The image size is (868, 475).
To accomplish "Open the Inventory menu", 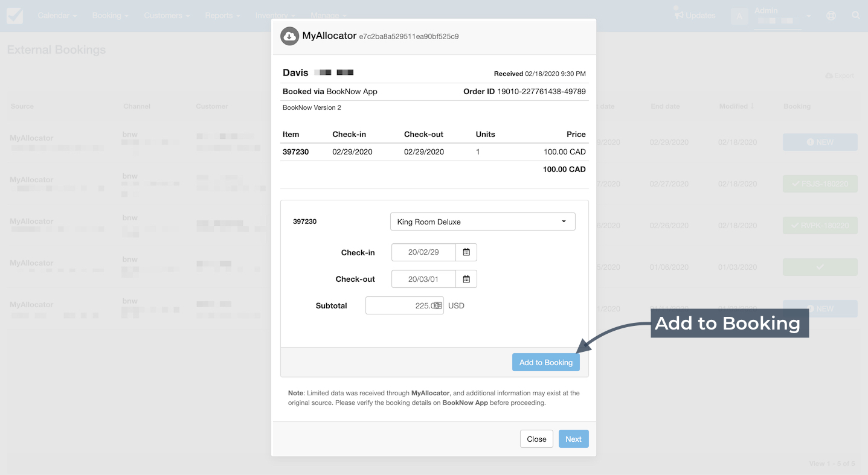I will coord(275,16).
